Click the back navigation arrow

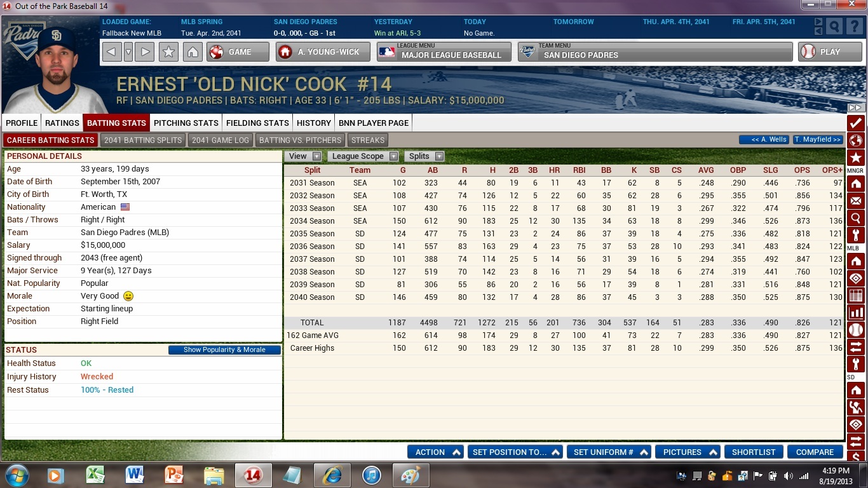click(112, 52)
